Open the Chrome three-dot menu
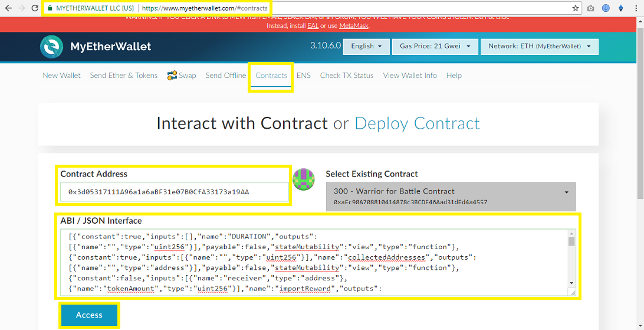The height and width of the screenshot is (330, 644). [x=636, y=8]
